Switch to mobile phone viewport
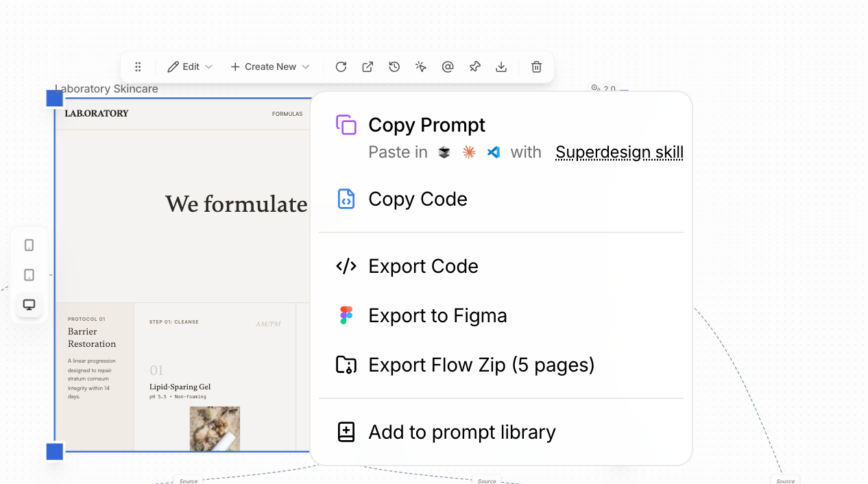Viewport: 868px width, 484px height. [28, 245]
